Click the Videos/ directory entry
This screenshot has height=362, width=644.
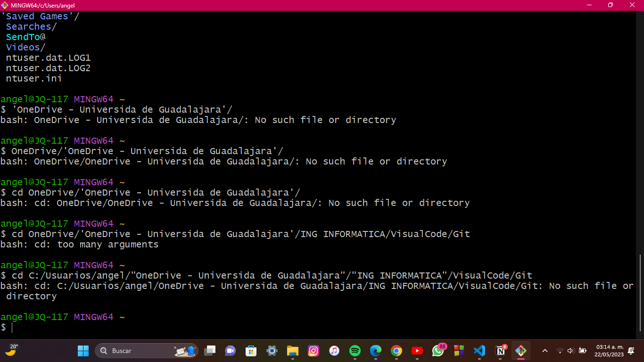click(25, 48)
